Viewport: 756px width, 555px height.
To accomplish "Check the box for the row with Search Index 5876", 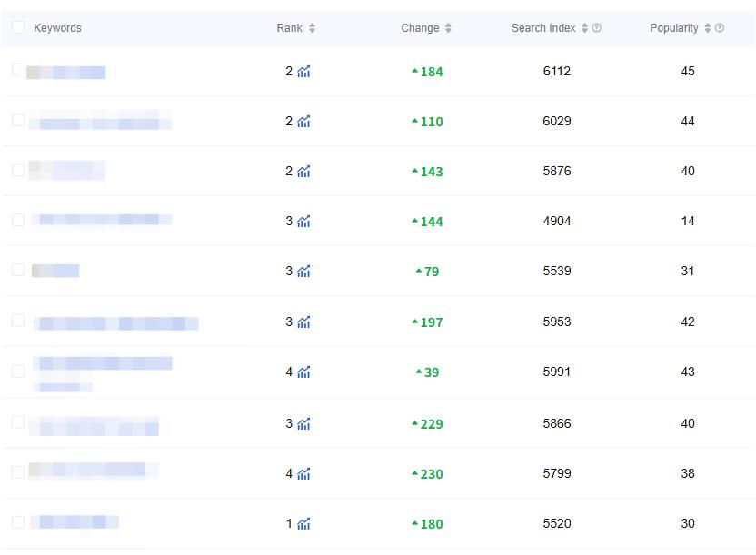I will click(x=18, y=170).
